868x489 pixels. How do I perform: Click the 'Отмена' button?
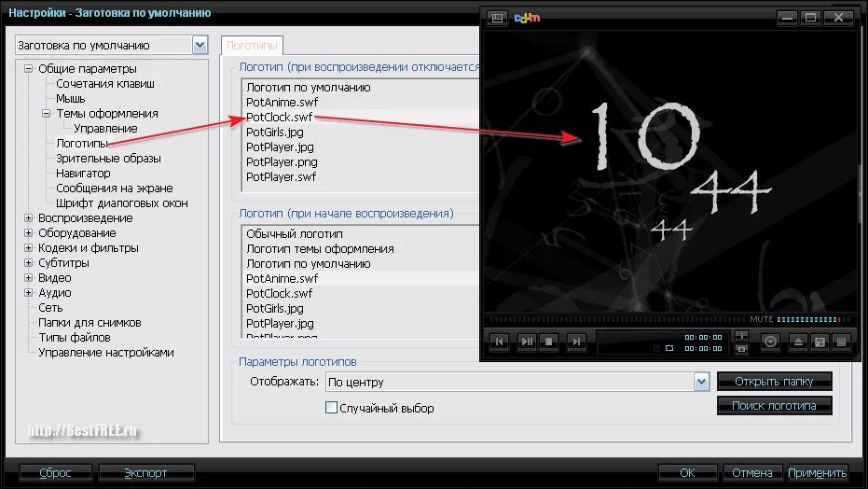coord(751,473)
